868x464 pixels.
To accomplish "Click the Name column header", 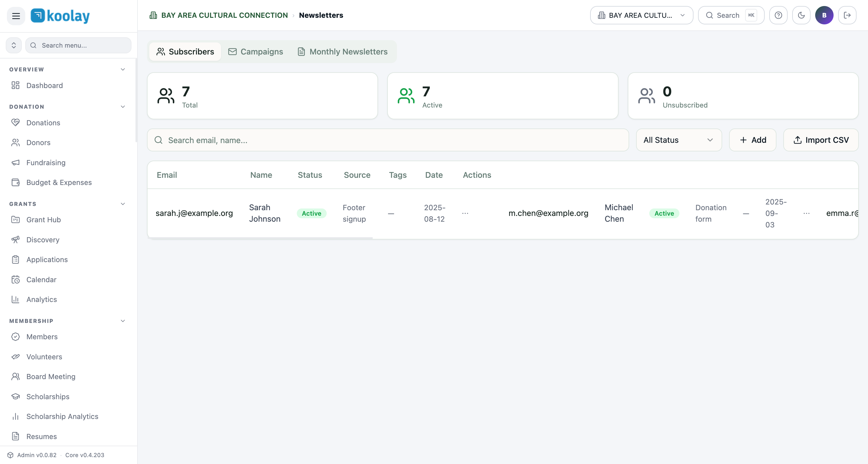I will (x=261, y=175).
